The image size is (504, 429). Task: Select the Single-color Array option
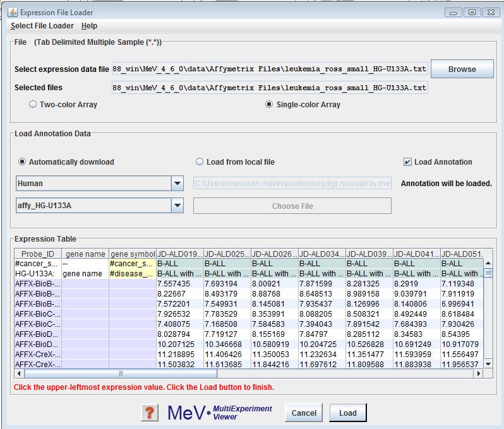point(270,105)
